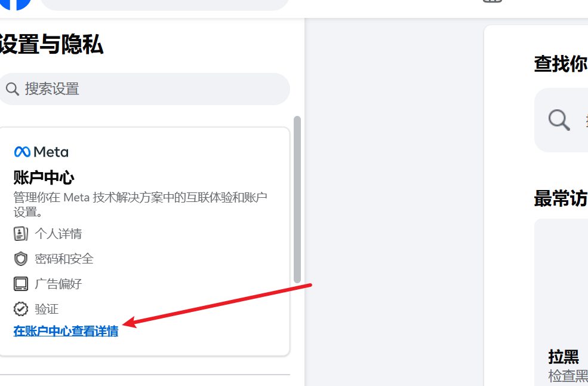Click the 个人详情 ID card icon
588x386 pixels.
coord(21,234)
